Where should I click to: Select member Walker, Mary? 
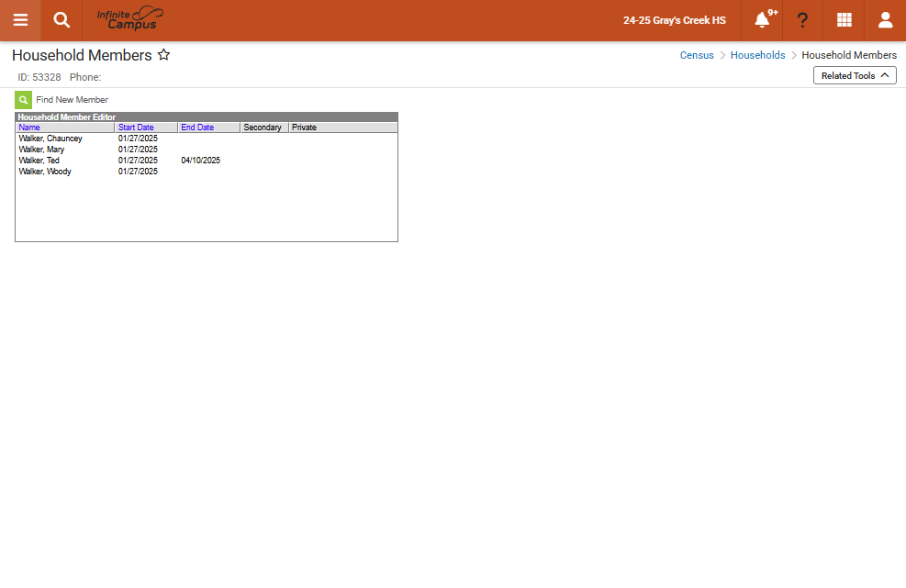[x=41, y=150]
